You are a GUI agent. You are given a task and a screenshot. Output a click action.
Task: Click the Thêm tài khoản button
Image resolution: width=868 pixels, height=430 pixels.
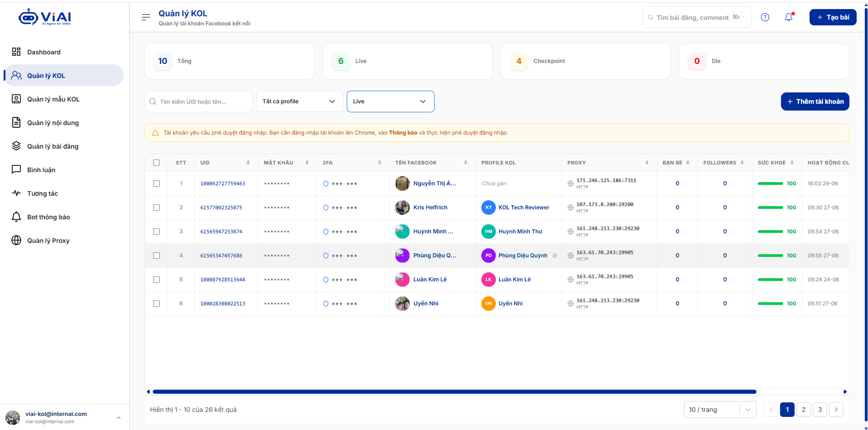(815, 101)
